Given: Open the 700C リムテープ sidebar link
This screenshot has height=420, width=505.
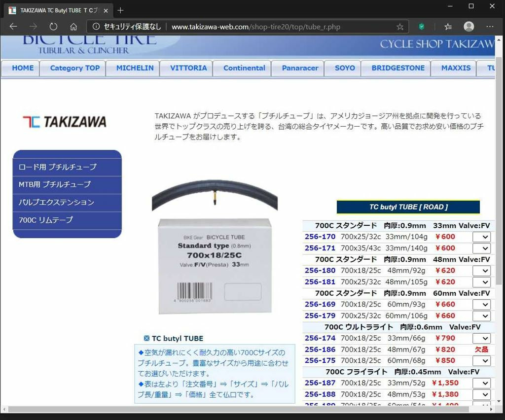Looking at the screenshot, I should pyautogui.click(x=46, y=220).
